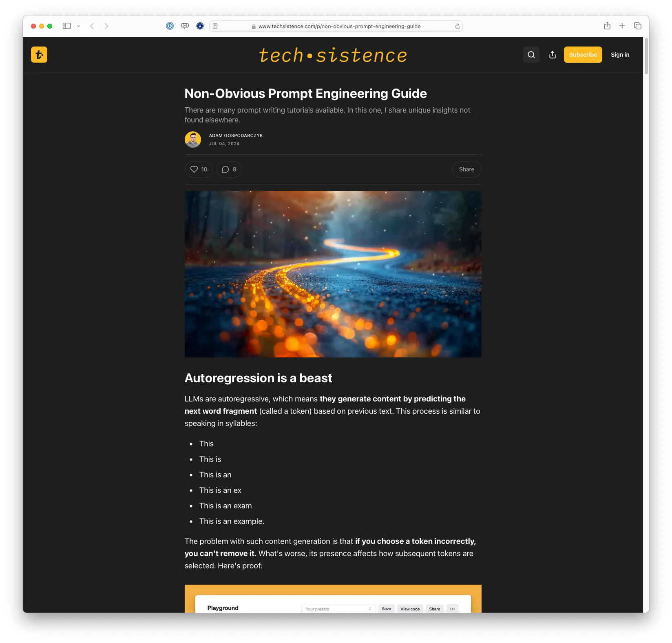Focus the Safari address bar
This screenshot has height=643, width=672.
point(336,26)
